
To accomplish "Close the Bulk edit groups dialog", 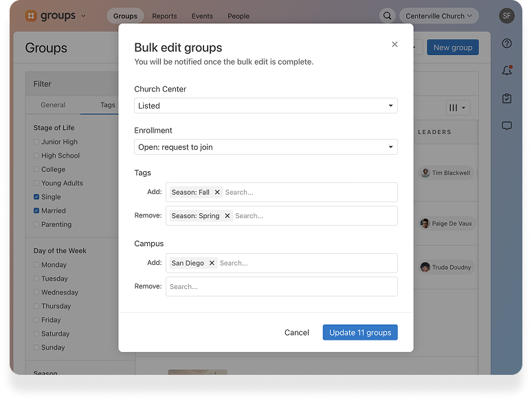I will coord(395,44).
